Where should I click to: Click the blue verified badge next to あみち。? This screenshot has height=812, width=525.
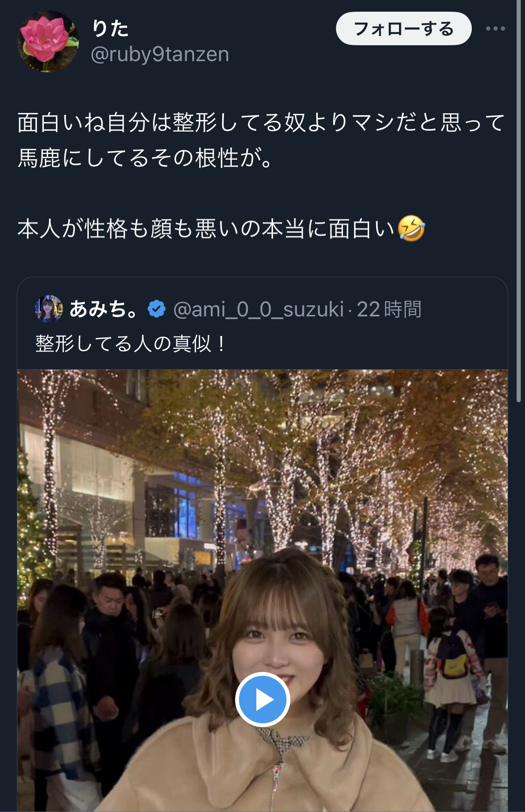pos(156,309)
